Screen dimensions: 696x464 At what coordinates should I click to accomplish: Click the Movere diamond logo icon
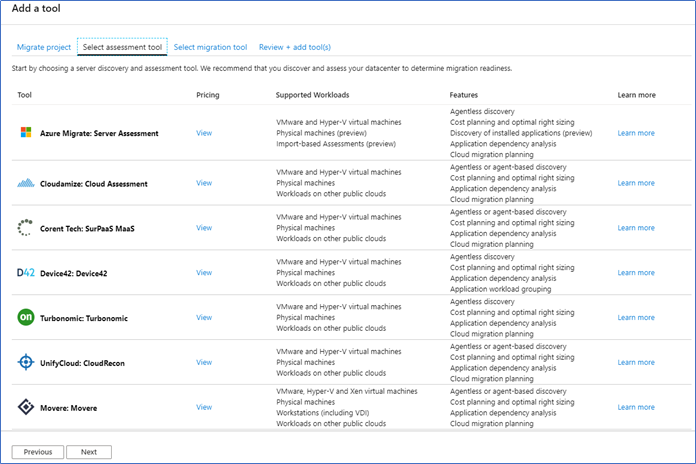[x=26, y=407]
